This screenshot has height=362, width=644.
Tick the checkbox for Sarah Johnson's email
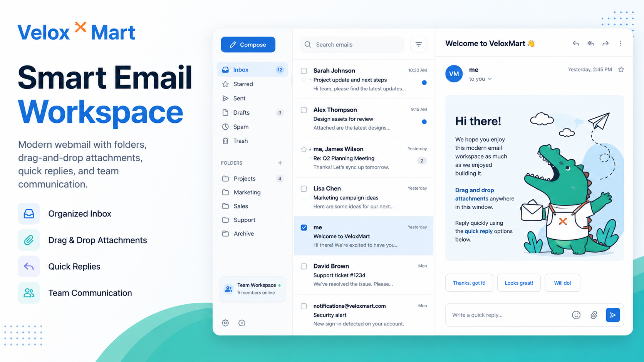[304, 71]
